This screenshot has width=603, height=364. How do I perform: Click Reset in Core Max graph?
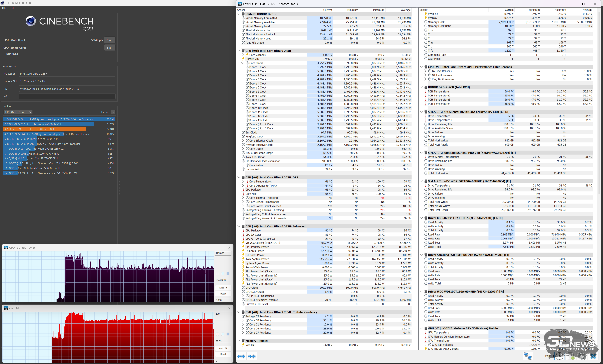pos(223,354)
